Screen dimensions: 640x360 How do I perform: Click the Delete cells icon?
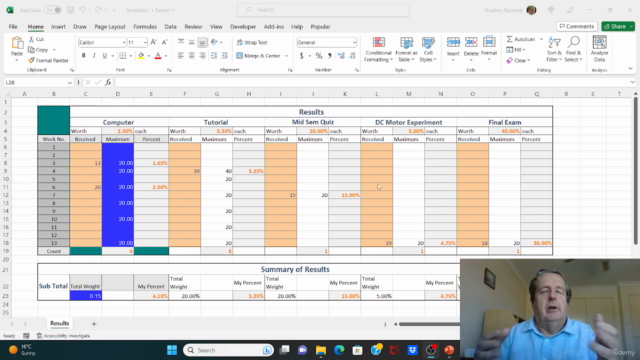click(x=471, y=42)
